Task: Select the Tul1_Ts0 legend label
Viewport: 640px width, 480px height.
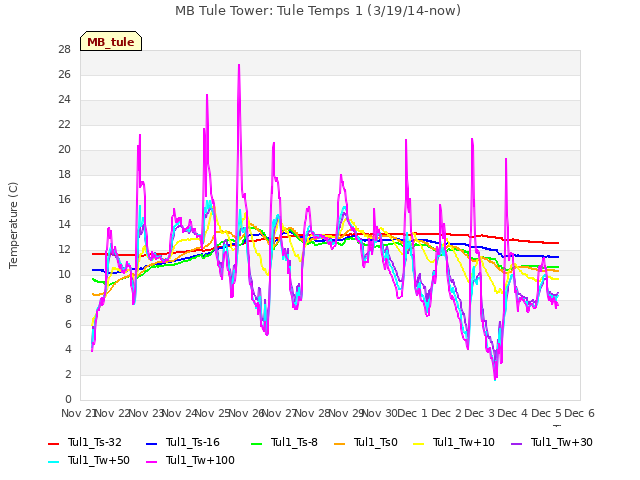Action: click(x=376, y=442)
